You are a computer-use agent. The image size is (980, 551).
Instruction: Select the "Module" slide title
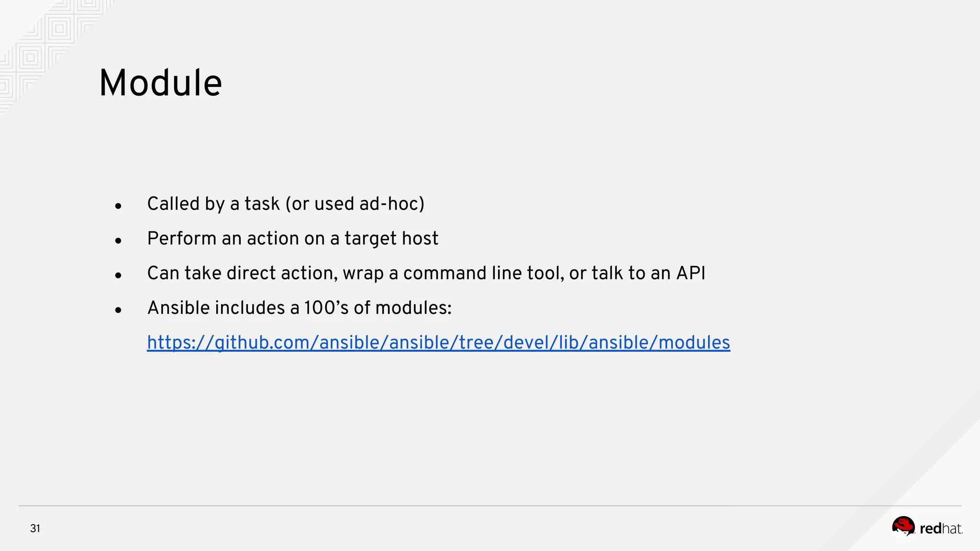[x=160, y=83]
